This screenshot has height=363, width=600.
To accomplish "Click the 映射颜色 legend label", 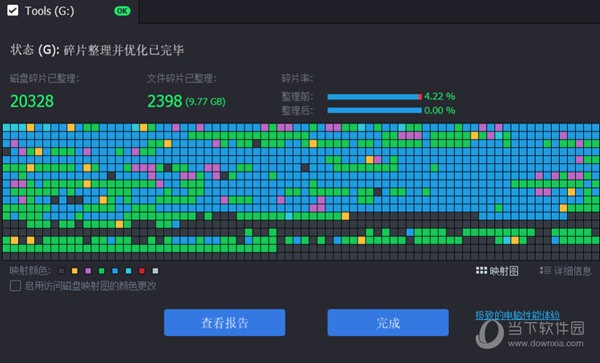I will click(x=30, y=271).
